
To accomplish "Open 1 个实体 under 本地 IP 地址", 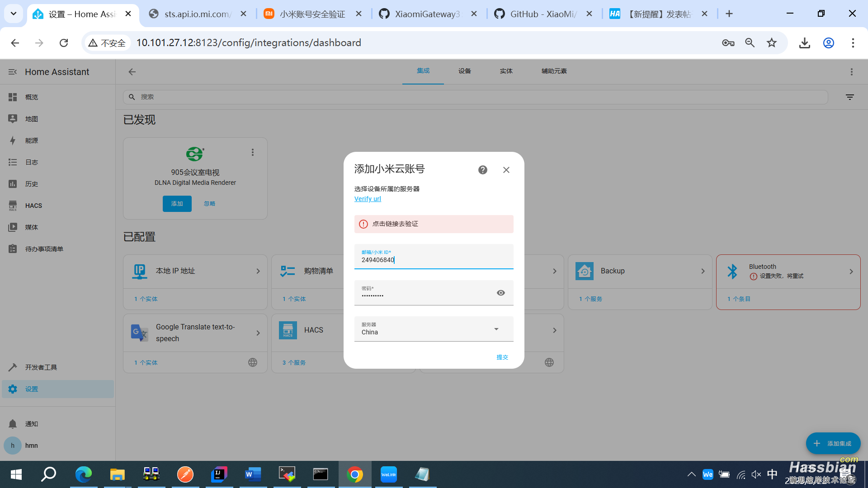I will 146,299.
